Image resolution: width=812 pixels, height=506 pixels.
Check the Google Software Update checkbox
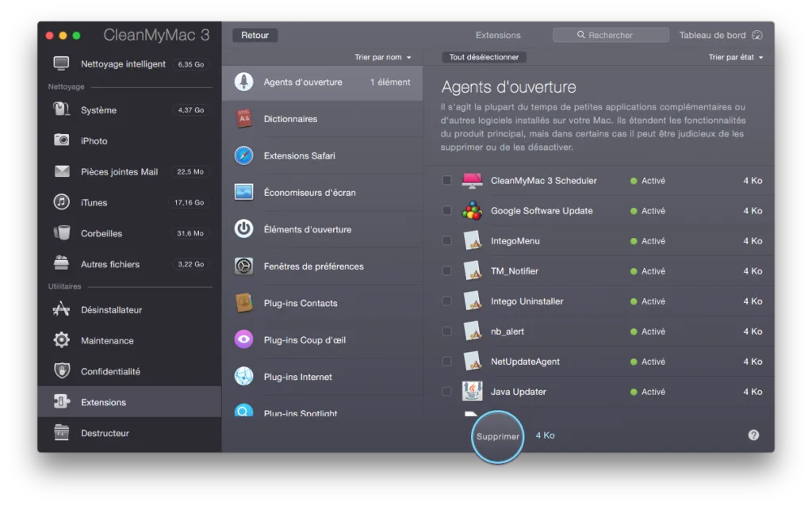(446, 210)
